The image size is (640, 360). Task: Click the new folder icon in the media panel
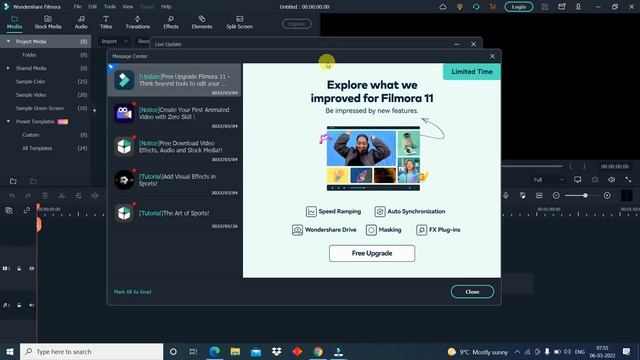click(x=13, y=181)
